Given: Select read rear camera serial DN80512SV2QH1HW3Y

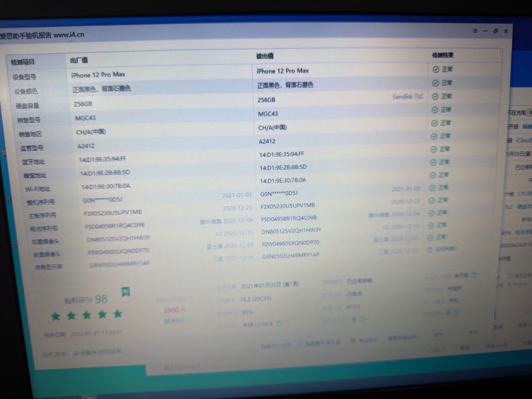Looking at the screenshot, I should click(291, 231).
